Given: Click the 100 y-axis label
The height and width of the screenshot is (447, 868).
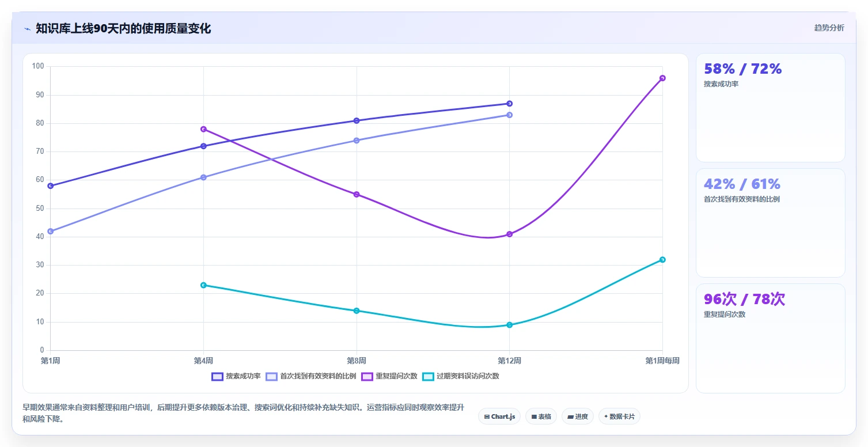Looking at the screenshot, I should [38, 66].
